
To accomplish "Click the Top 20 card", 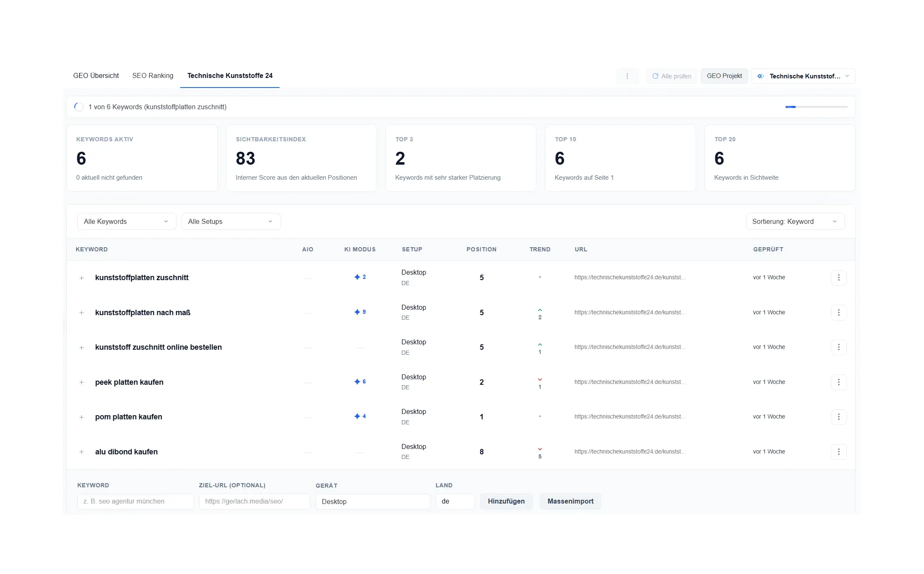I will [780, 158].
